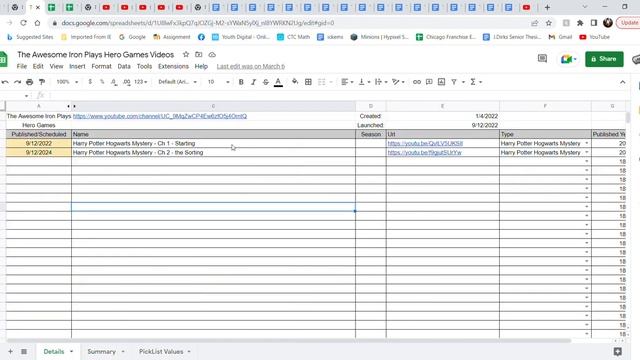Move the spreadsheet to a folder
The image size is (640, 360).
coord(199,54)
